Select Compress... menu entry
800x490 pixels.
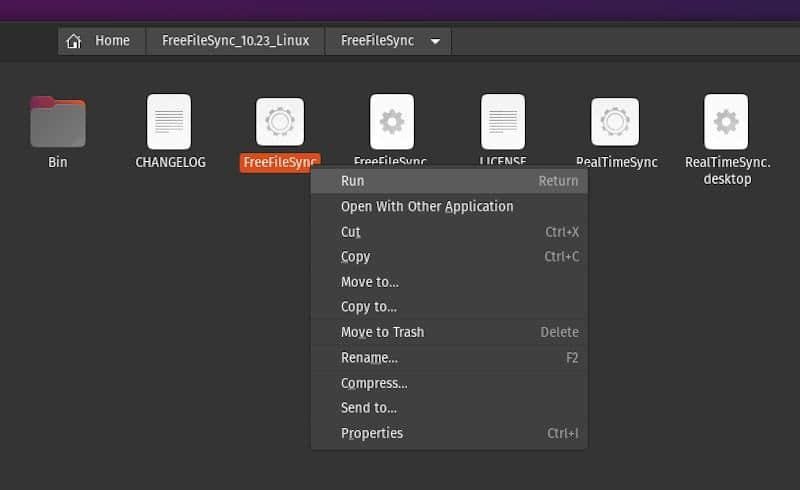click(374, 383)
